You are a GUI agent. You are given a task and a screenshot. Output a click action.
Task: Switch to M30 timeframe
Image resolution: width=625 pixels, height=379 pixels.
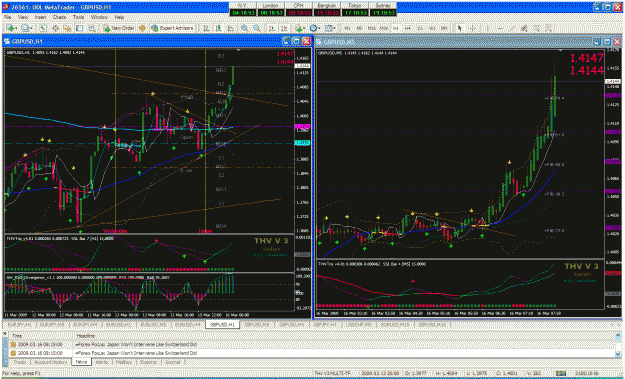[384, 28]
